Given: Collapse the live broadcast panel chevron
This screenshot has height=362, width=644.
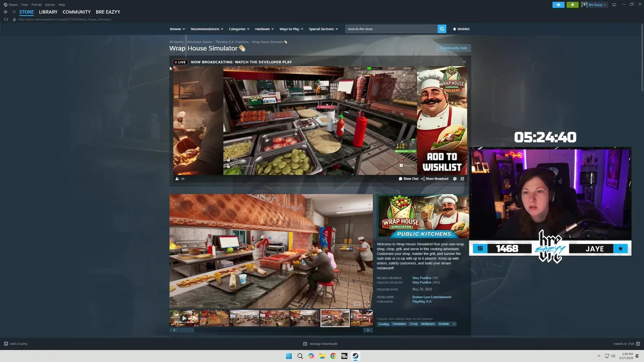Looking at the screenshot, I should pyautogui.click(x=464, y=62).
